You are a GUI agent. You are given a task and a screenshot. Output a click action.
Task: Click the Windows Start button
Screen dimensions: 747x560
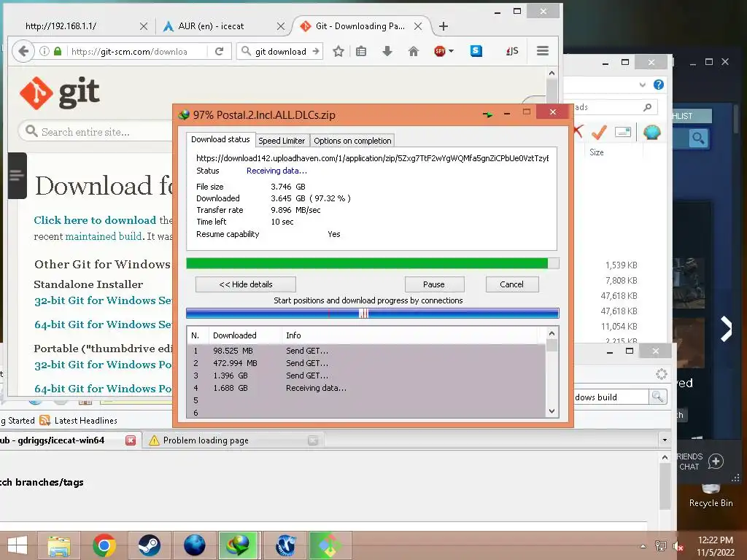(18, 545)
